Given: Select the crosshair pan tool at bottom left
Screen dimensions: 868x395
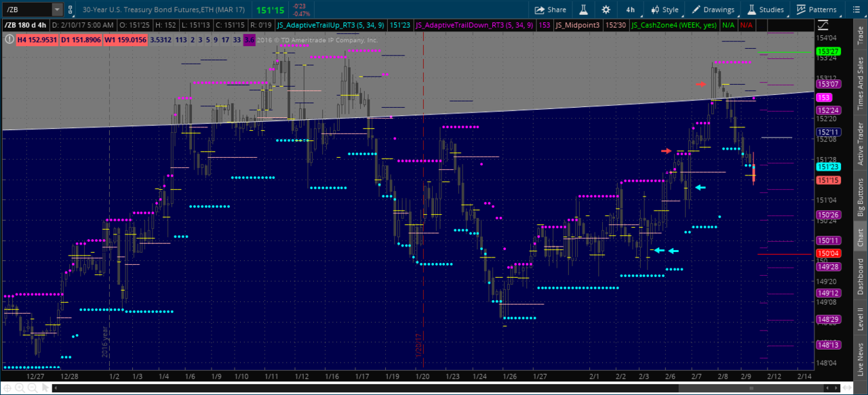Looking at the screenshot, I should (6, 388).
